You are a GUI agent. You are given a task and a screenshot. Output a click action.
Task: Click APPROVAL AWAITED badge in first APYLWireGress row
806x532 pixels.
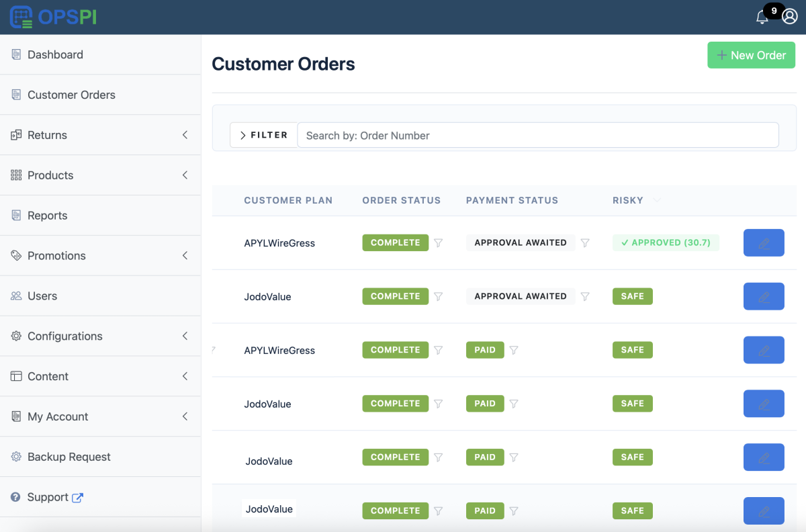pyautogui.click(x=521, y=242)
